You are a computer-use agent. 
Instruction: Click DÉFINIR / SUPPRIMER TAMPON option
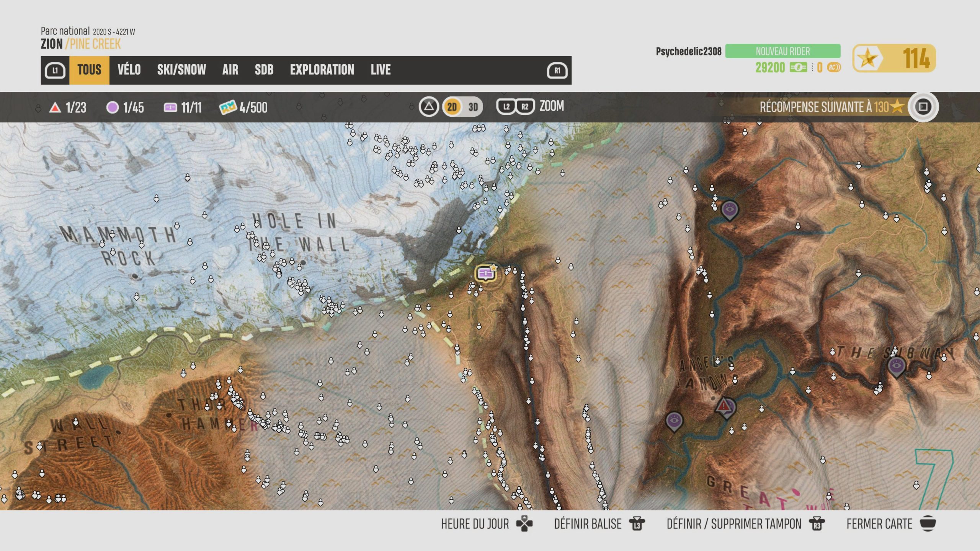tap(734, 524)
